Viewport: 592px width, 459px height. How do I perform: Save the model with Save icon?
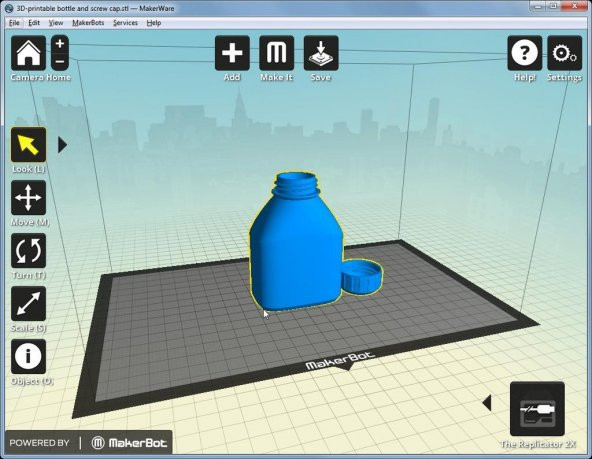321,53
